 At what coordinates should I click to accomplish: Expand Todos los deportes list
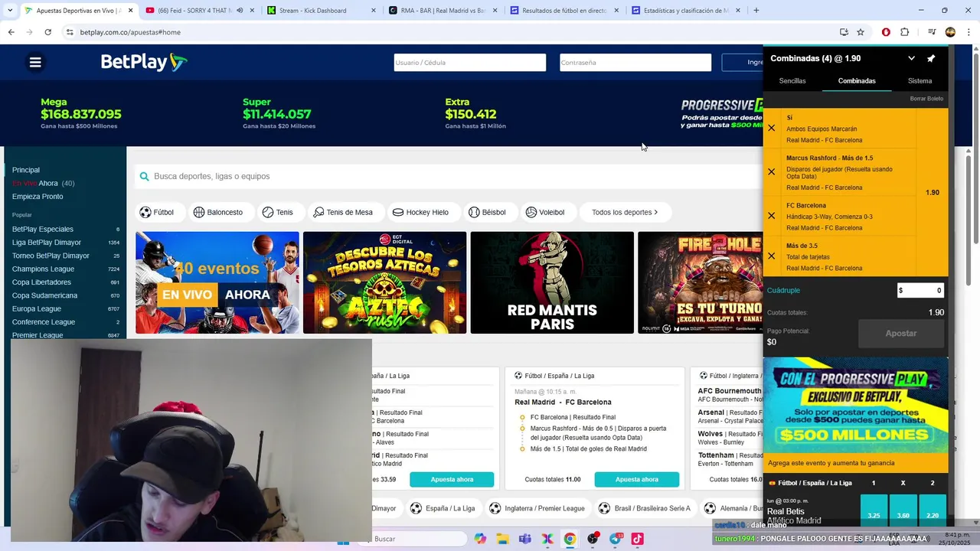tap(625, 212)
